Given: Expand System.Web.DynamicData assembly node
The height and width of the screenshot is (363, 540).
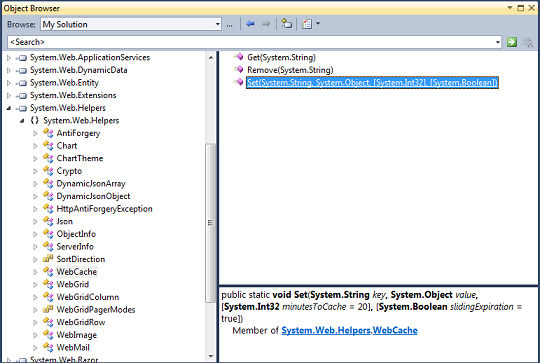Looking at the screenshot, I should click(x=9, y=70).
